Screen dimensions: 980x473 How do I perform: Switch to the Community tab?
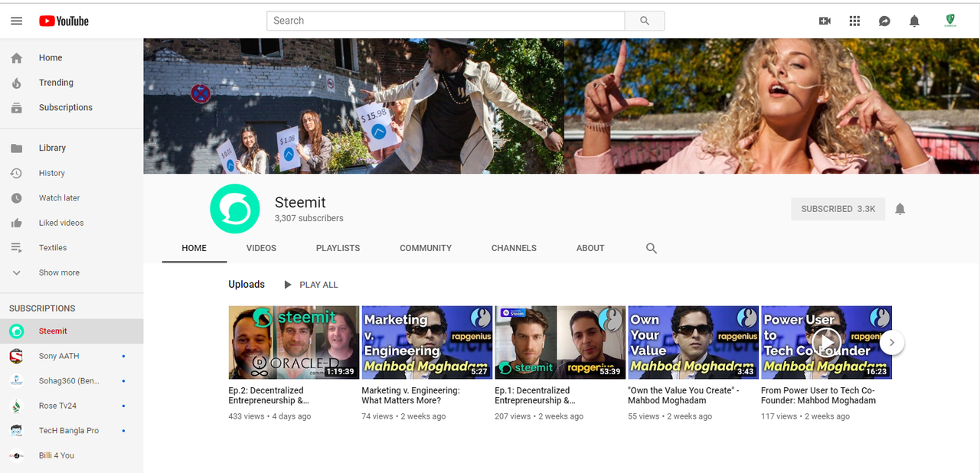click(426, 248)
